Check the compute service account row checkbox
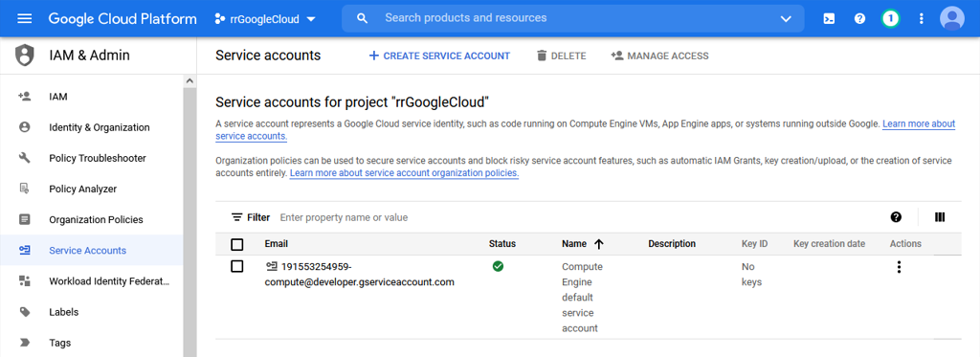Viewport: 980px width, 357px height. tap(237, 266)
